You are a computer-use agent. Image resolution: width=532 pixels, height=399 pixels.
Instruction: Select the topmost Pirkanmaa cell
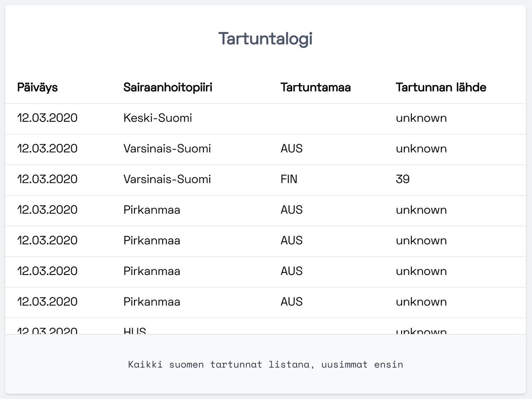(152, 210)
